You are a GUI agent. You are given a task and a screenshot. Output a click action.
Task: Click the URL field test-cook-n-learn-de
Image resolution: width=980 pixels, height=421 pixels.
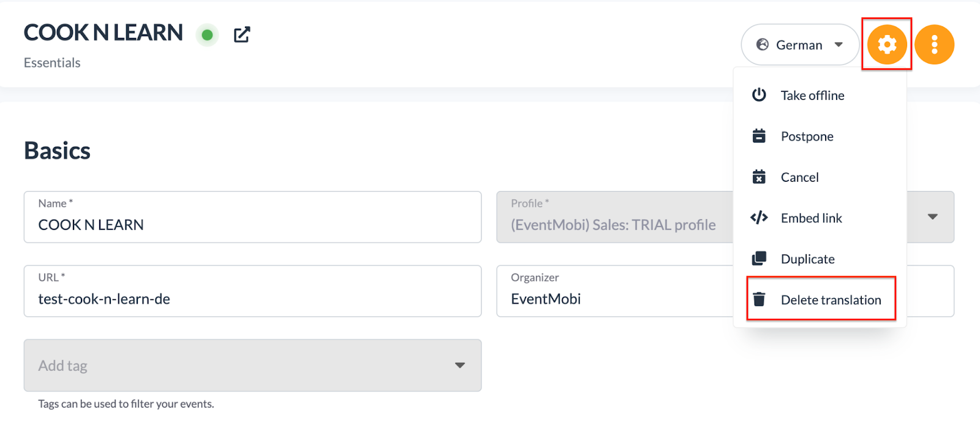252,291
